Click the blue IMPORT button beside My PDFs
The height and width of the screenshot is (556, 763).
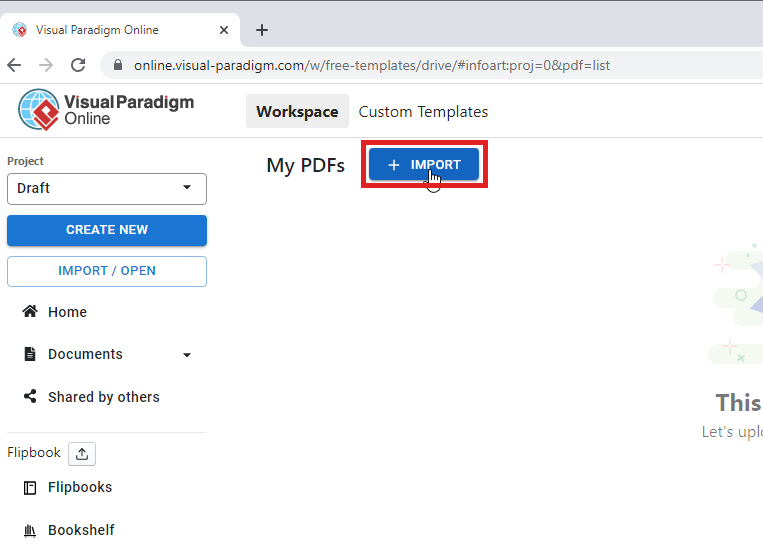coord(424,165)
